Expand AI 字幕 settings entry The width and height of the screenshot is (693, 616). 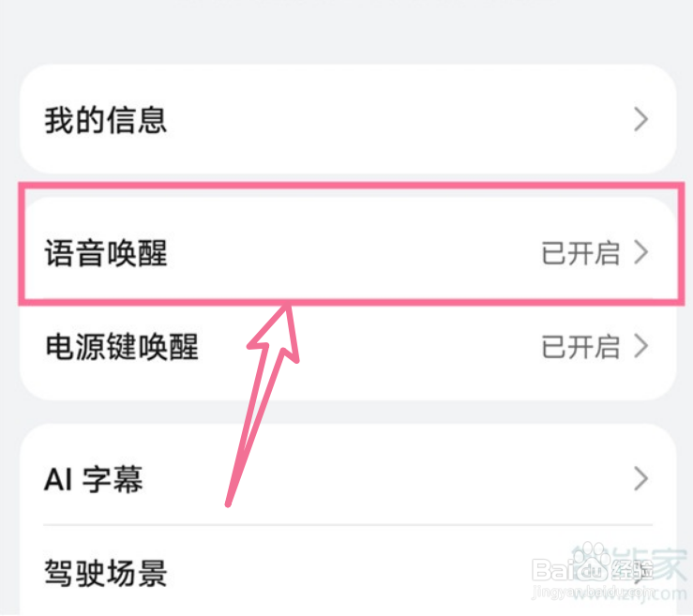(348, 479)
